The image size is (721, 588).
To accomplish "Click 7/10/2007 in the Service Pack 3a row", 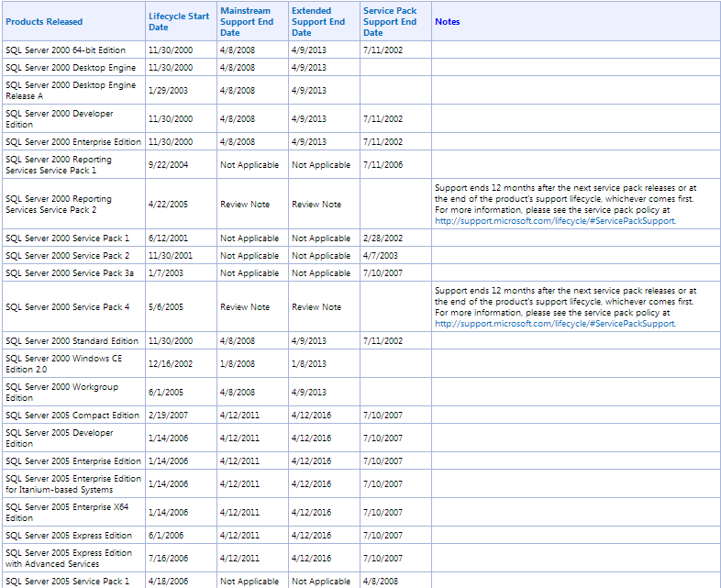I will (x=383, y=273).
